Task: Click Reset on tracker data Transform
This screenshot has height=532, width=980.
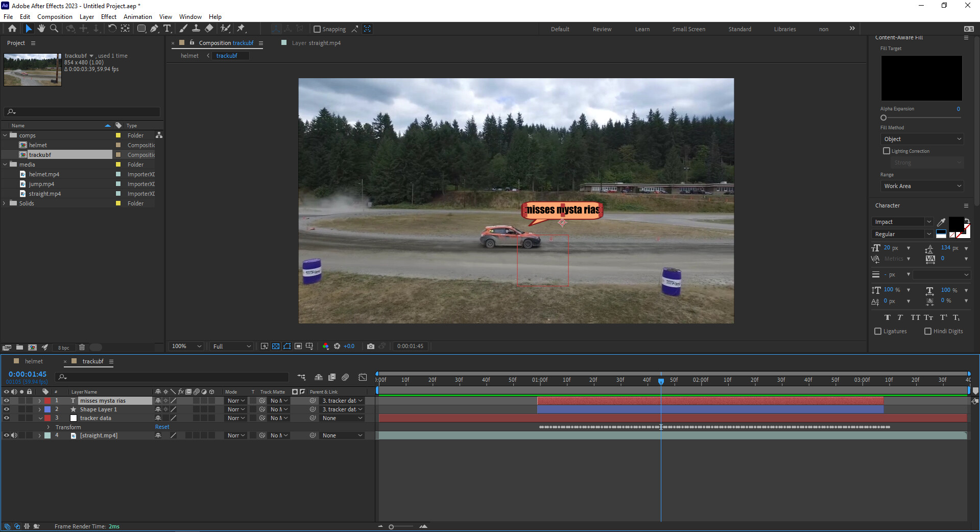Action: 162,427
